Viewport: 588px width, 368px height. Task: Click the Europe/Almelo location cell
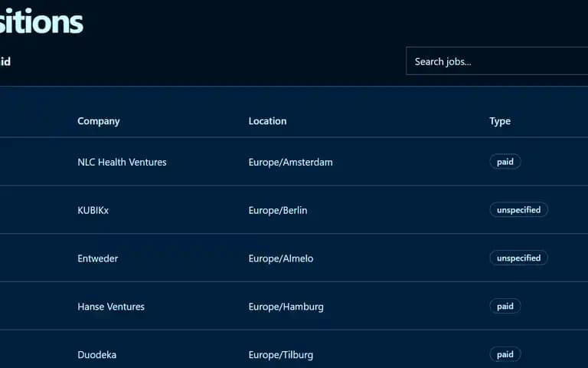[x=281, y=258]
